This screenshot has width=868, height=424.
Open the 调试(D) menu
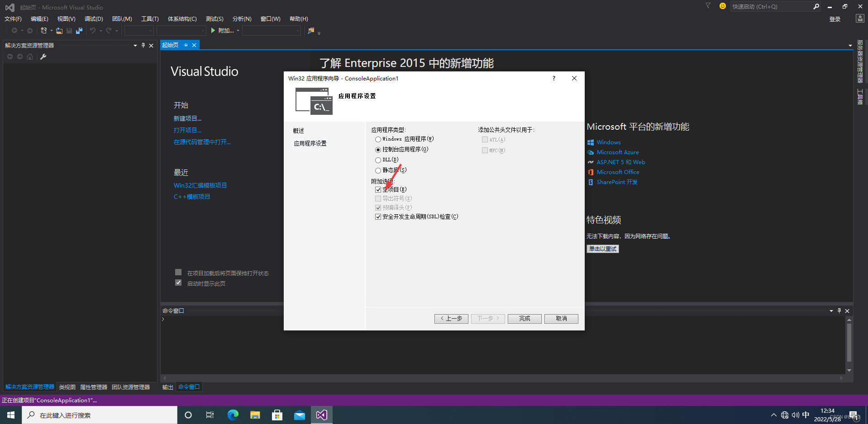pyautogui.click(x=94, y=19)
